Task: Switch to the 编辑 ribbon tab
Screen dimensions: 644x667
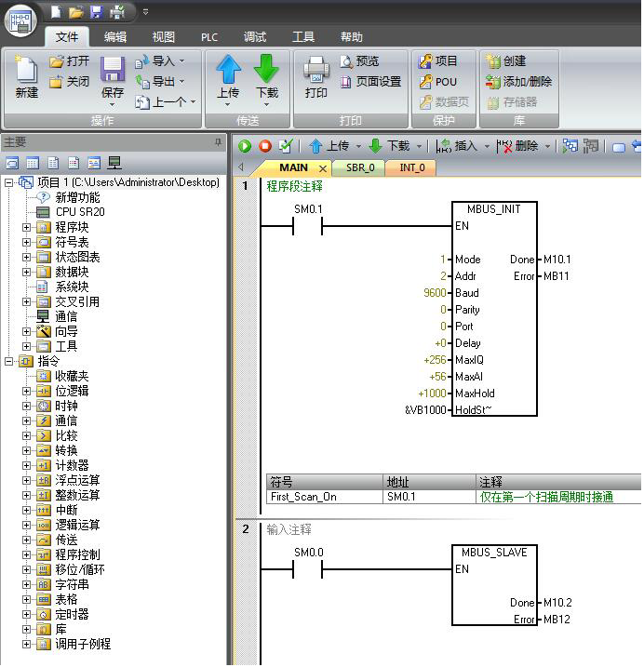Action: [x=115, y=37]
